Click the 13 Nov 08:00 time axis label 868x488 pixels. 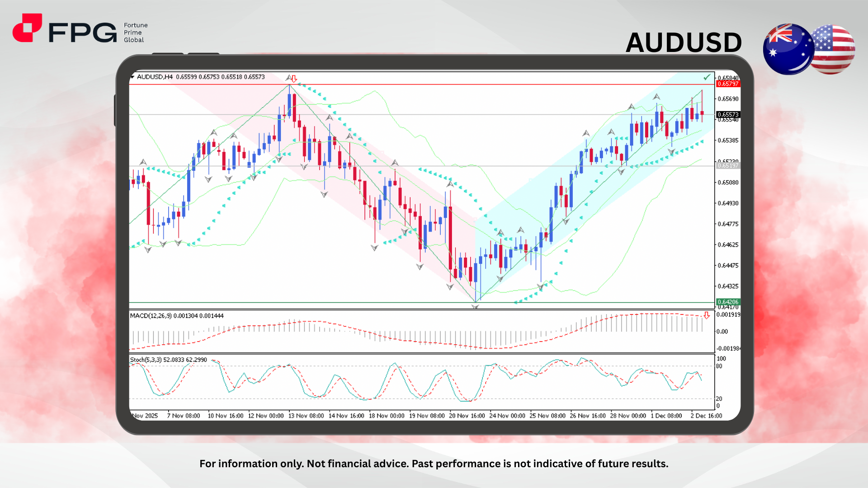(306, 416)
